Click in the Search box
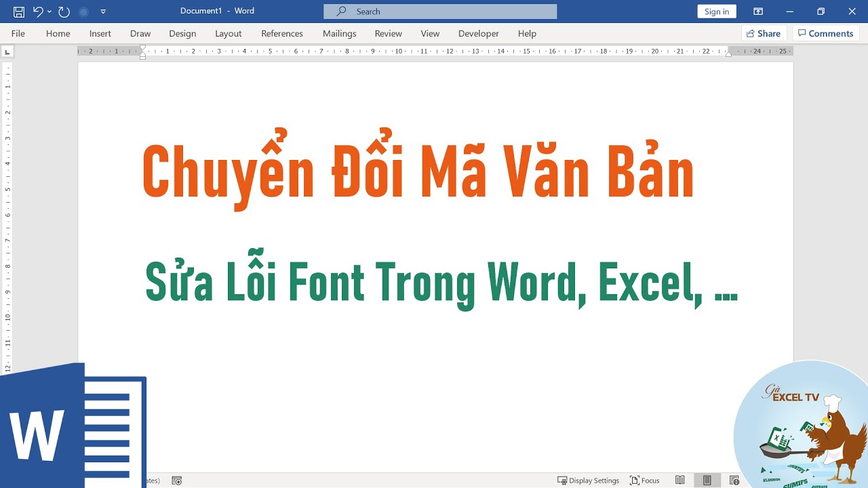 point(440,12)
